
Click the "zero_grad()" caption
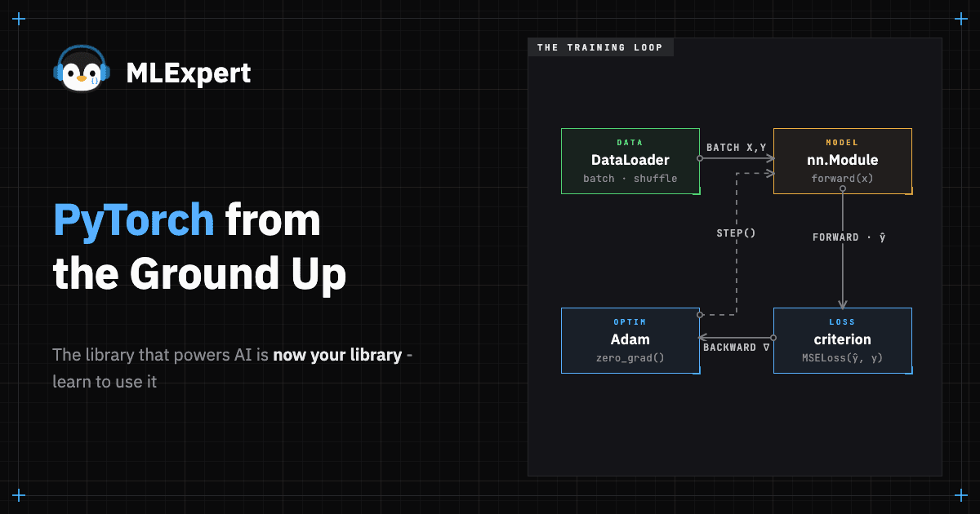pyautogui.click(x=630, y=357)
